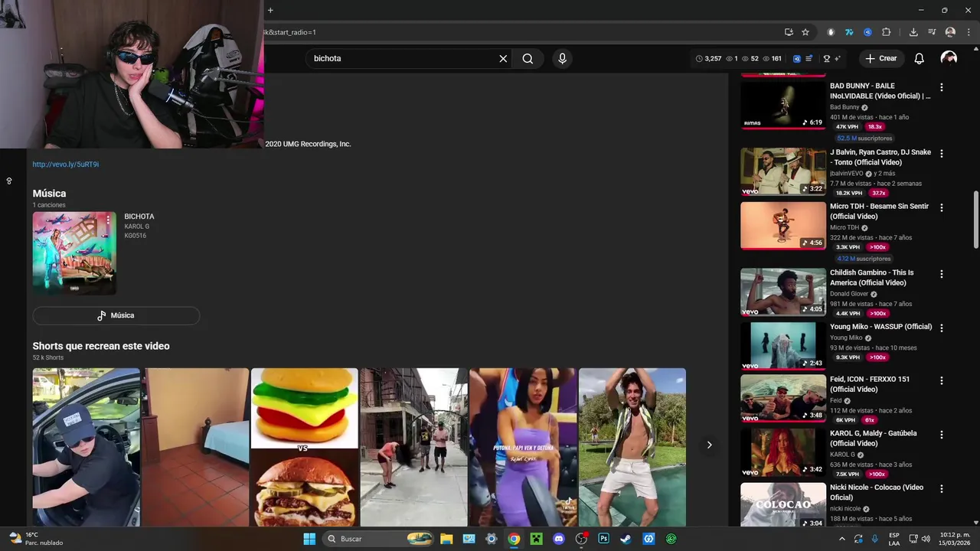Open options for Micro TDH Besame Sin Sentir
This screenshot has height=551, width=980.
pyautogui.click(x=942, y=207)
